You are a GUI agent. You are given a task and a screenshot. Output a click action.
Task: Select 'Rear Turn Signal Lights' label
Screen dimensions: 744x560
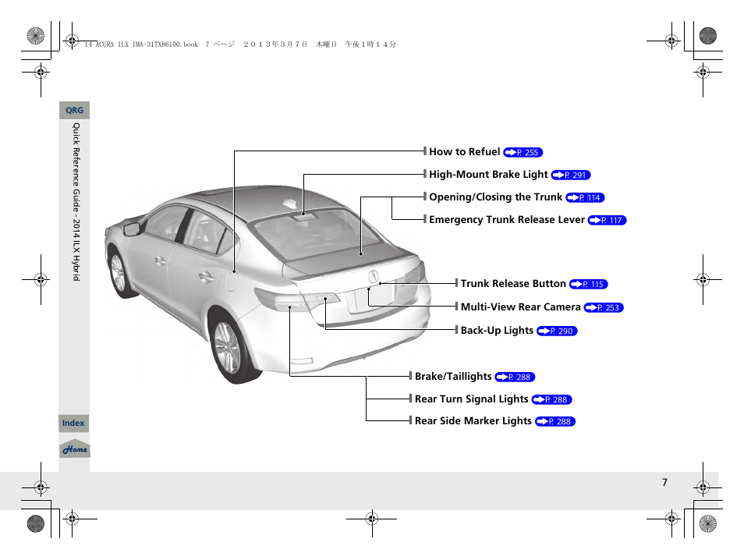pyautogui.click(x=471, y=399)
